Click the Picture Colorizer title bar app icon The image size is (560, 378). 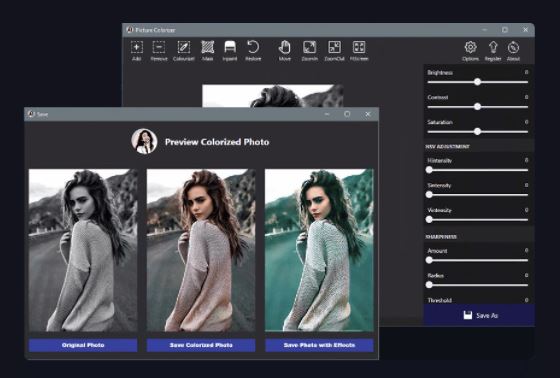coord(130,30)
